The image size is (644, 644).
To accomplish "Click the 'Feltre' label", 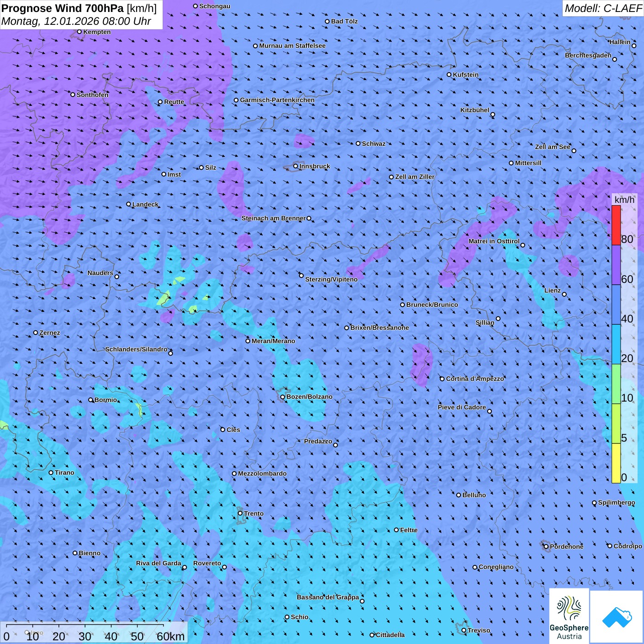I will [408, 530].
